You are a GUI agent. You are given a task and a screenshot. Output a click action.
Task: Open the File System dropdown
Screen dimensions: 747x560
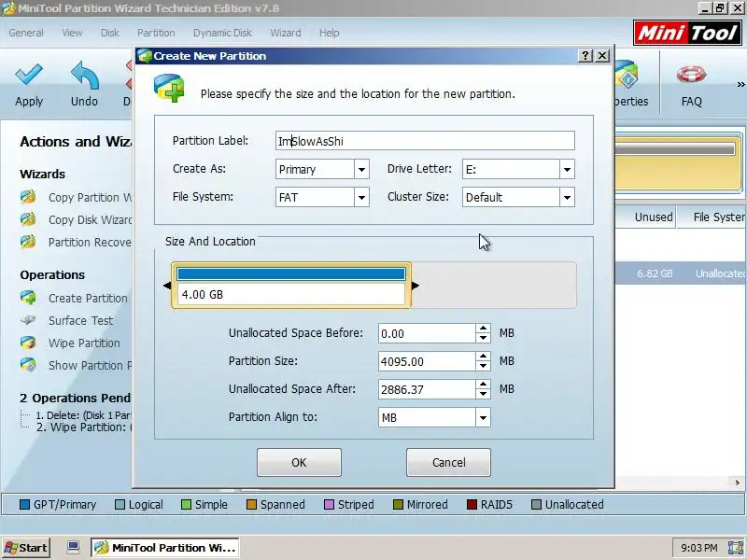tap(361, 197)
